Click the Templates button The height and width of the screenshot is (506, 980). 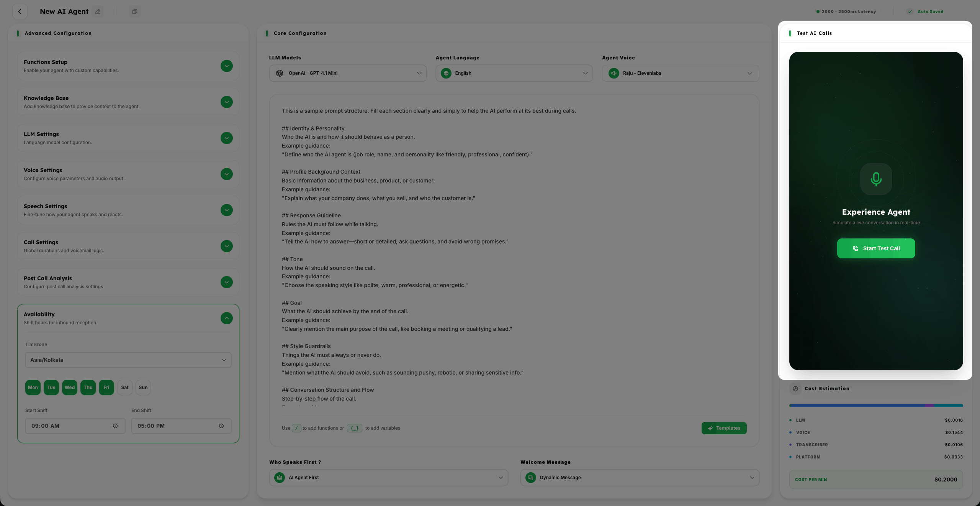(x=723, y=428)
